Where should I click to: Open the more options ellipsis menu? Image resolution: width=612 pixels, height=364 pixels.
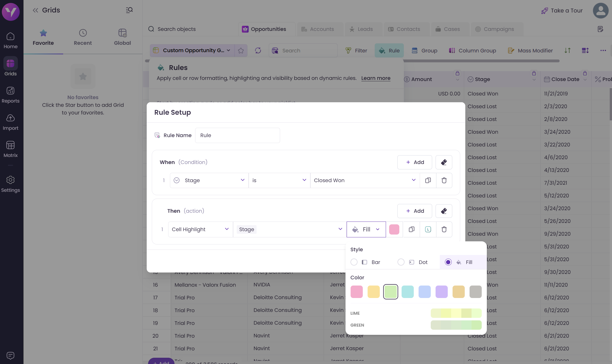click(x=603, y=50)
